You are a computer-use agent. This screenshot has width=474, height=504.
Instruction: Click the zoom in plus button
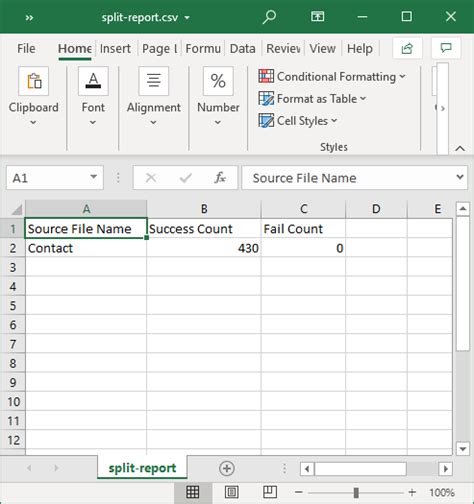[x=412, y=492]
